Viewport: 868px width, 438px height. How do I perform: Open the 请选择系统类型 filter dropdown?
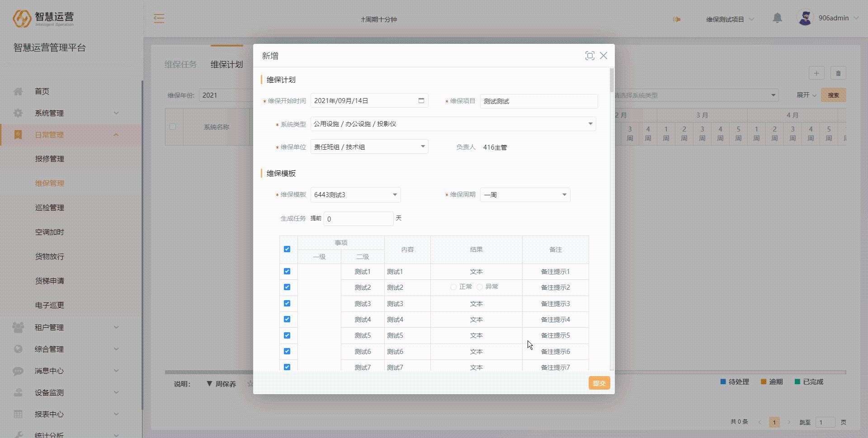pos(696,95)
